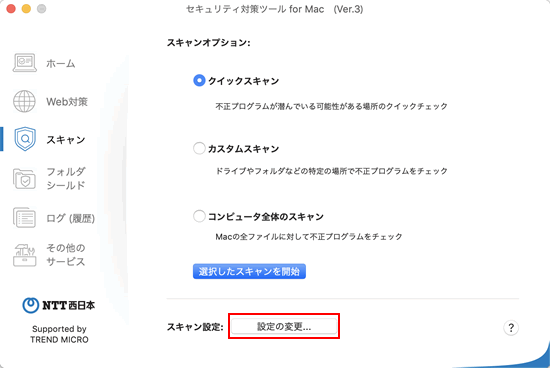Click the Web対策 globe icon

point(24,101)
